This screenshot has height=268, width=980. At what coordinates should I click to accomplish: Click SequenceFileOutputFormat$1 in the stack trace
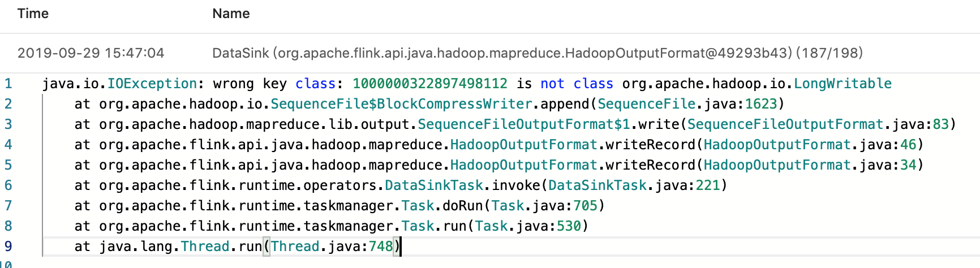click(524, 124)
